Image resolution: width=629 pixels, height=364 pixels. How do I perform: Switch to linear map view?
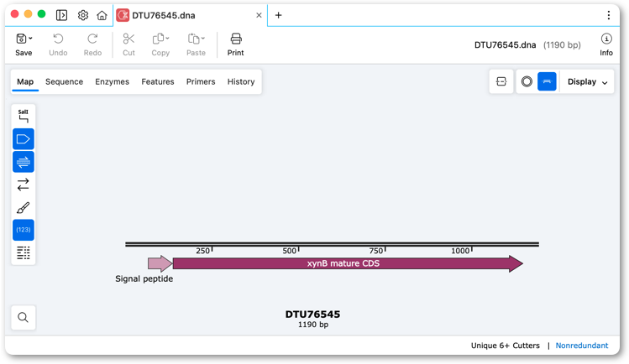click(547, 81)
